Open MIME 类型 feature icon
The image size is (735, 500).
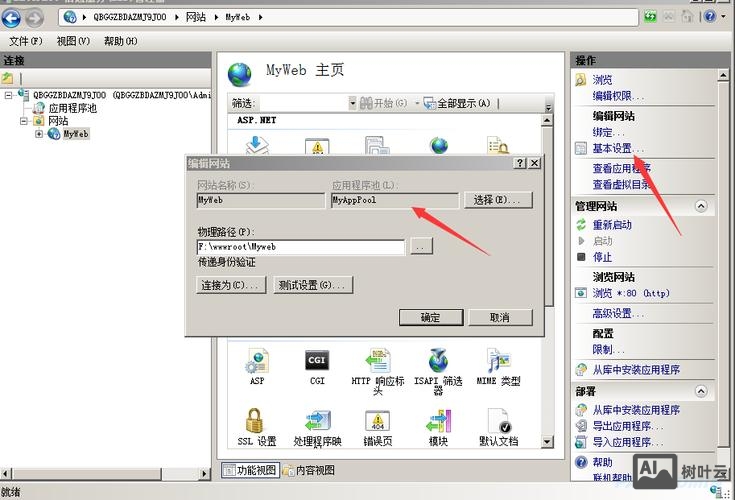click(498, 361)
